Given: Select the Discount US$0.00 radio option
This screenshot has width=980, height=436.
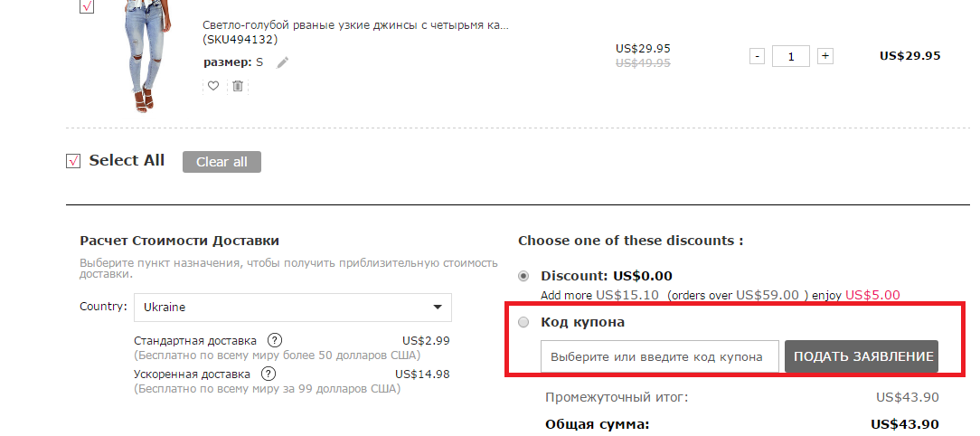Looking at the screenshot, I should pyautogui.click(x=524, y=276).
